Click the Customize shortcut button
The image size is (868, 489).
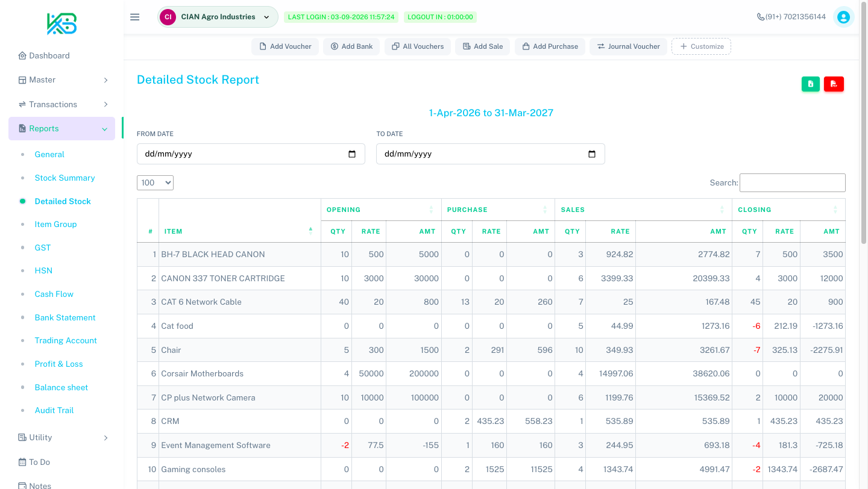coord(702,46)
